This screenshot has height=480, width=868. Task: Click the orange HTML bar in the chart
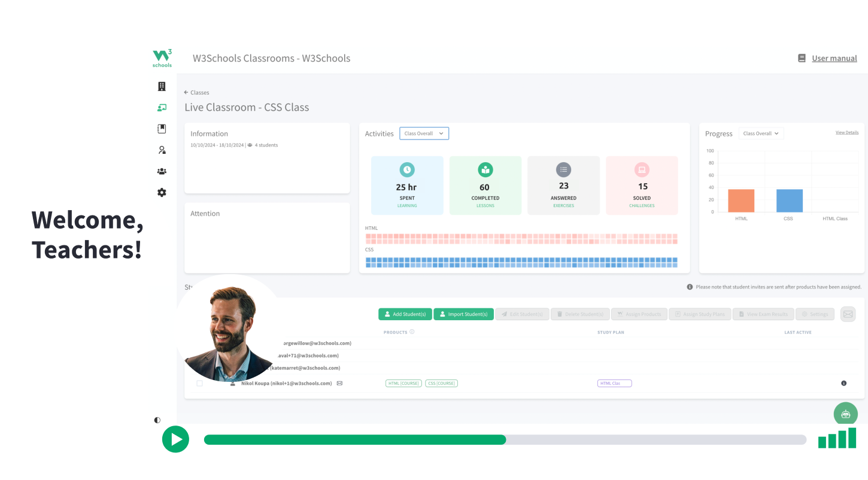[741, 200]
